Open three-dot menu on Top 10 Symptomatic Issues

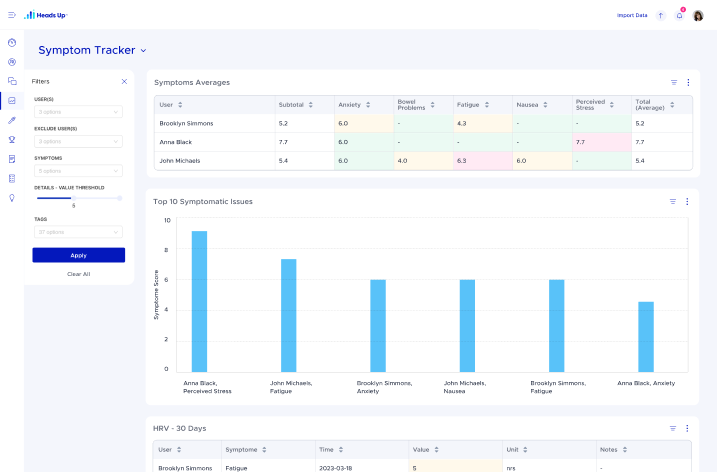pyautogui.click(x=687, y=201)
